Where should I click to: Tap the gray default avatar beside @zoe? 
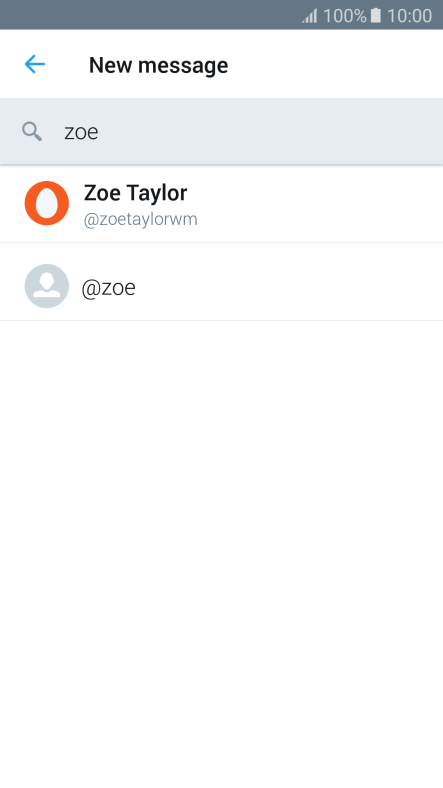[47, 286]
